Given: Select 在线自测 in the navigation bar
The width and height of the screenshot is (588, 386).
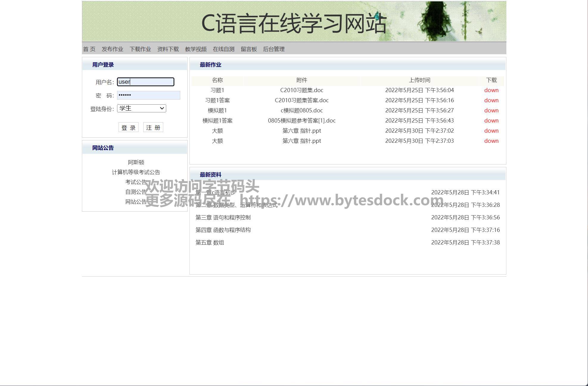Looking at the screenshot, I should 223,49.
